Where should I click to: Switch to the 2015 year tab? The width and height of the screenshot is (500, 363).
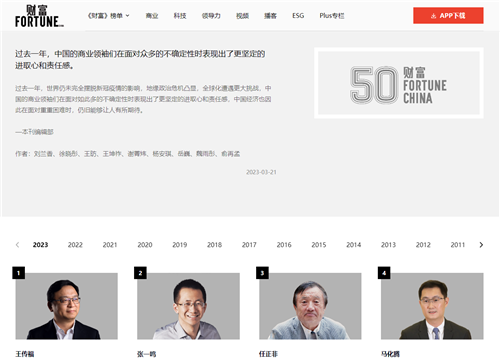[319, 245]
